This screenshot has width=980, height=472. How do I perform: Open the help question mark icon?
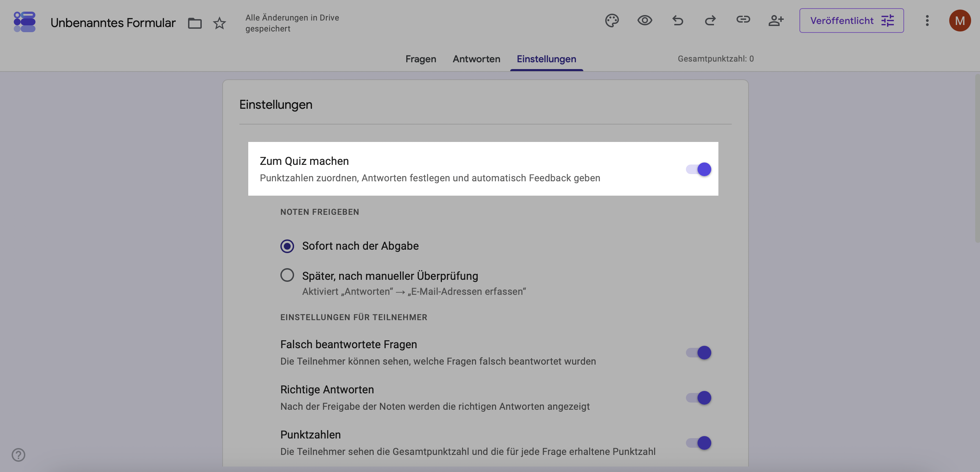[x=18, y=455]
